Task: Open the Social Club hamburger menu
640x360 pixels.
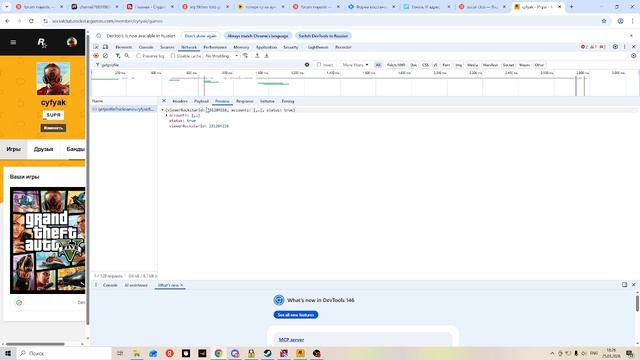Action: 13,42
